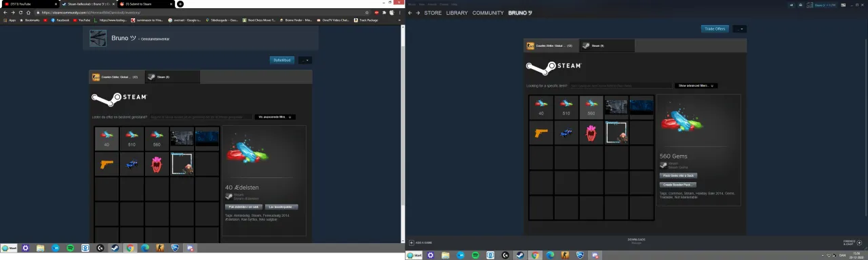Viewport: 868px width, 260px height.
Task: Select blue car item in browser inventory
Action: [132, 164]
